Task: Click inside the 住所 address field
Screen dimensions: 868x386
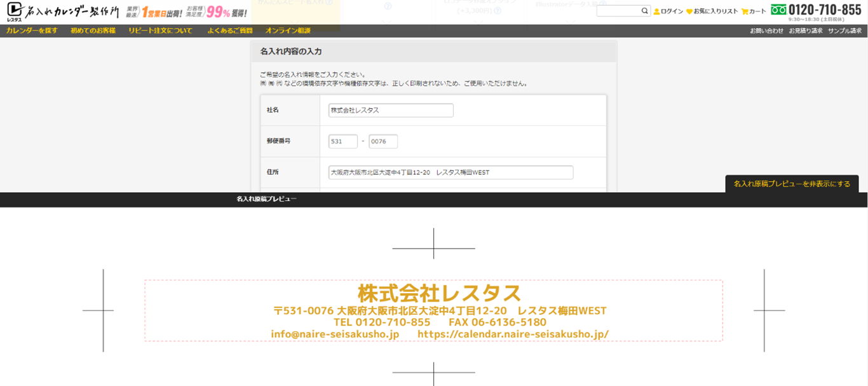Action: point(451,172)
